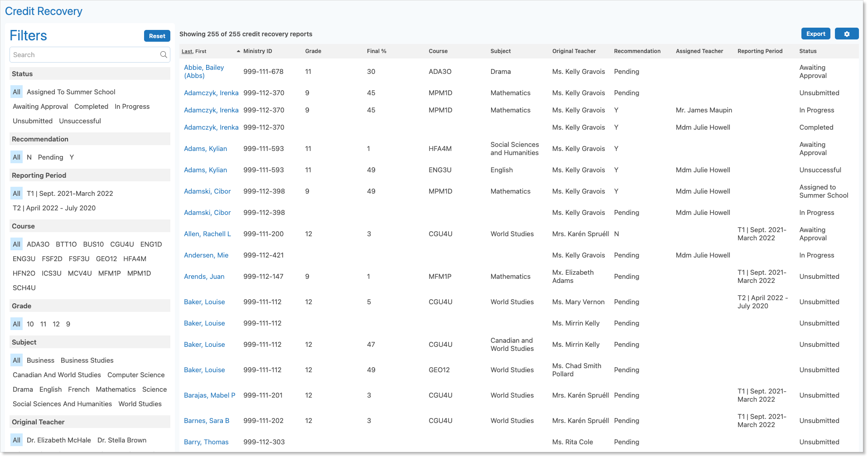Open Baker, Louise GEO12 row link
Image resolution: width=868 pixels, height=457 pixels.
(204, 370)
